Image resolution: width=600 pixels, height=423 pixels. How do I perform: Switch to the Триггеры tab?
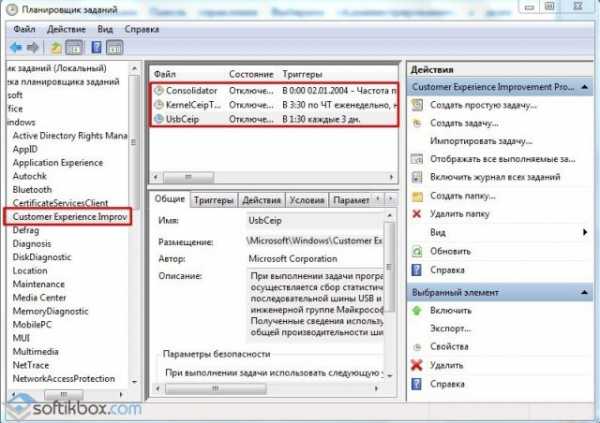point(214,200)
